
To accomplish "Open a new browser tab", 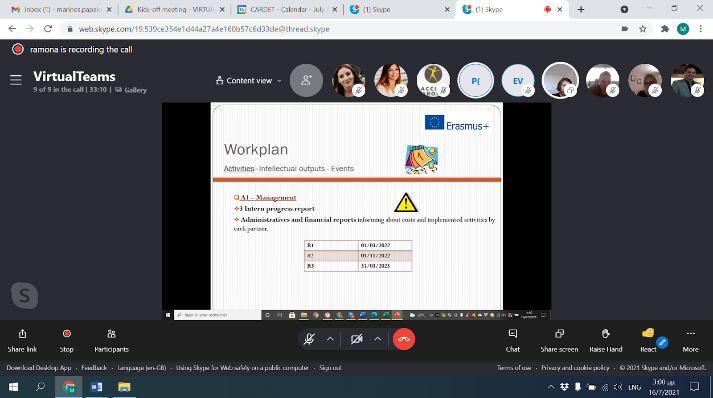I will pos(581,10).
